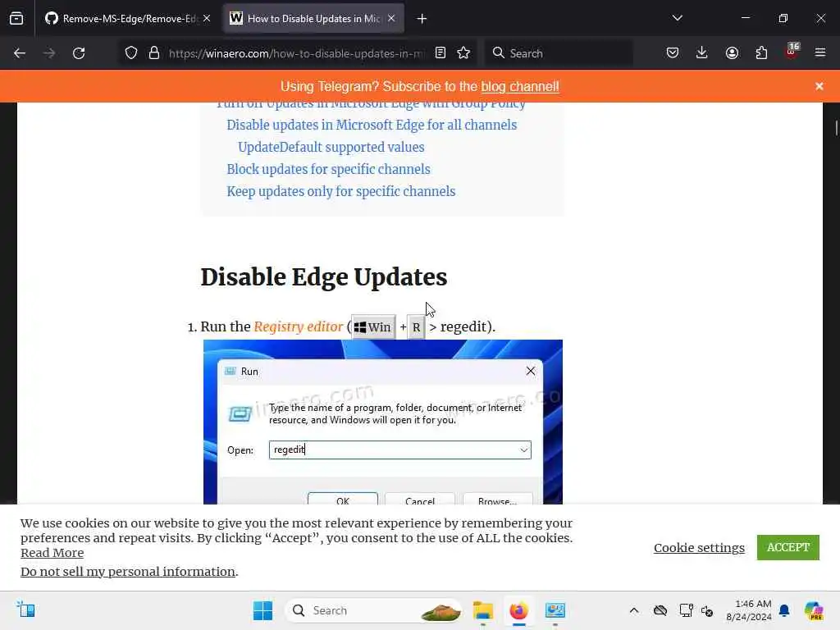Show hidden system tray icons
This screenshot has width=840, height=630.
(634, 610)
